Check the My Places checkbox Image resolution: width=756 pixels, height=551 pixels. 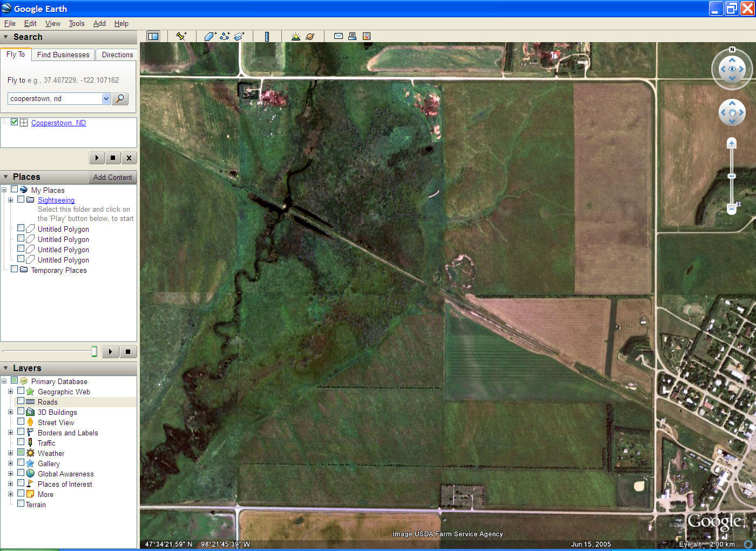click(14, 190)
